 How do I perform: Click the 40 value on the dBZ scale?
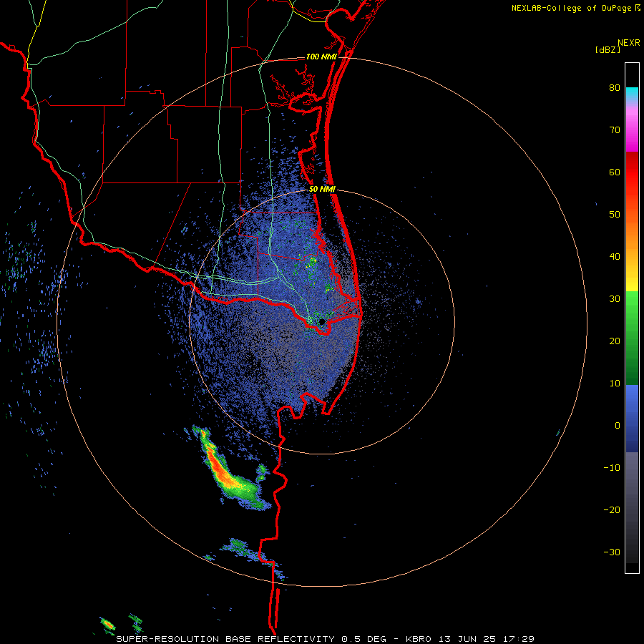[x=615, y=257]
